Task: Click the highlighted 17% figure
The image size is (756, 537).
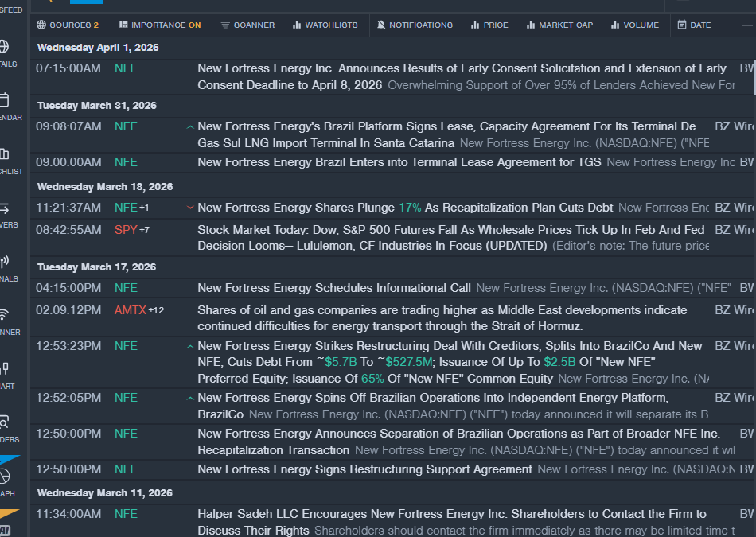Action: tap(410, 208)
